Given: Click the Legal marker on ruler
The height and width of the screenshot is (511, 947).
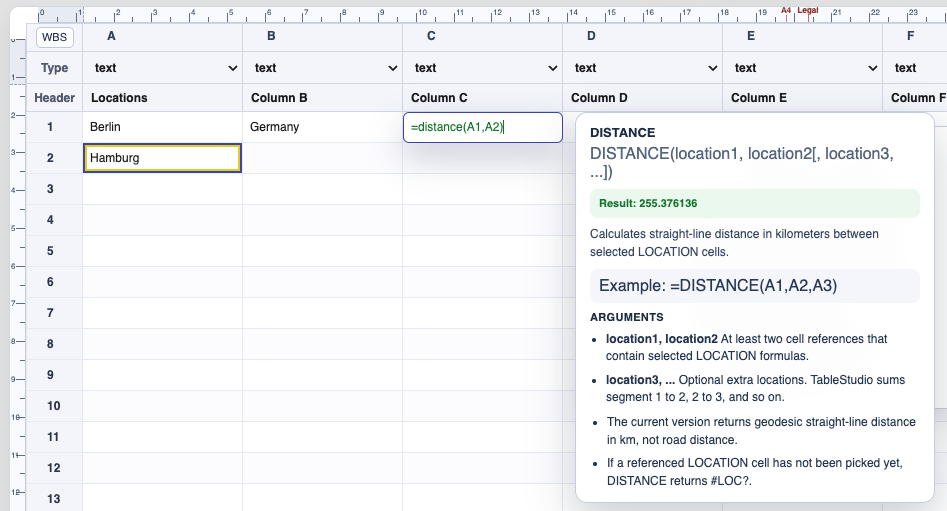Looking at the screenshot, I should coord(807,10).
